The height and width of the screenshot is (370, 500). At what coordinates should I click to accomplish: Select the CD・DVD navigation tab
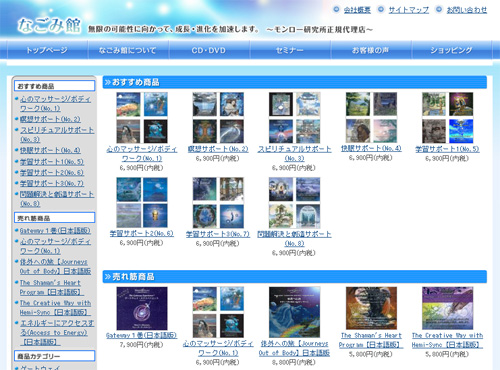pyautogui.click(x=209, y=50)
